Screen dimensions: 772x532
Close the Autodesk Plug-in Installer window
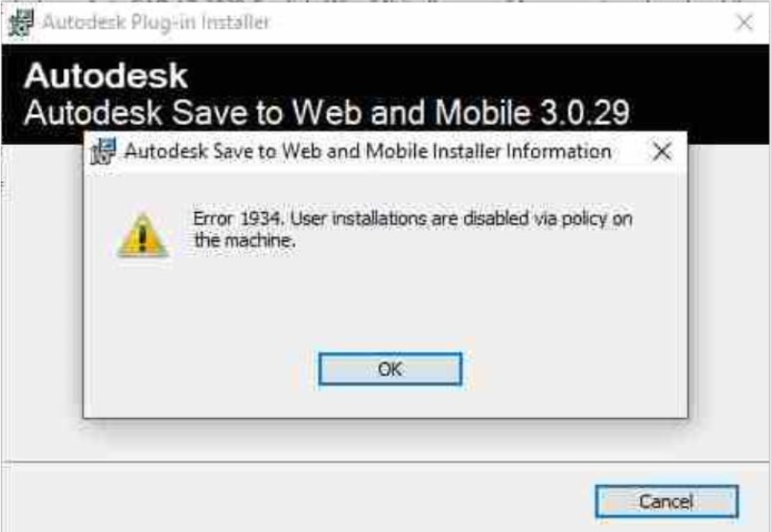(744, 22)
